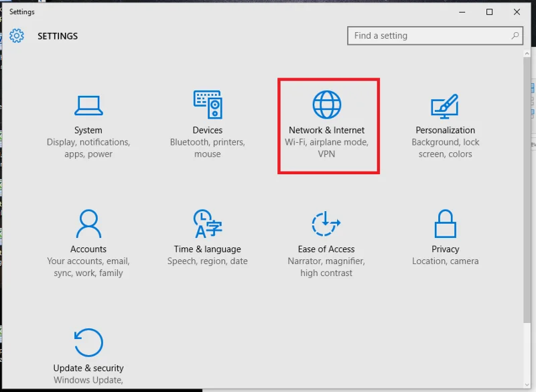Open the Privacy padlock icon

tap(445, 224)
